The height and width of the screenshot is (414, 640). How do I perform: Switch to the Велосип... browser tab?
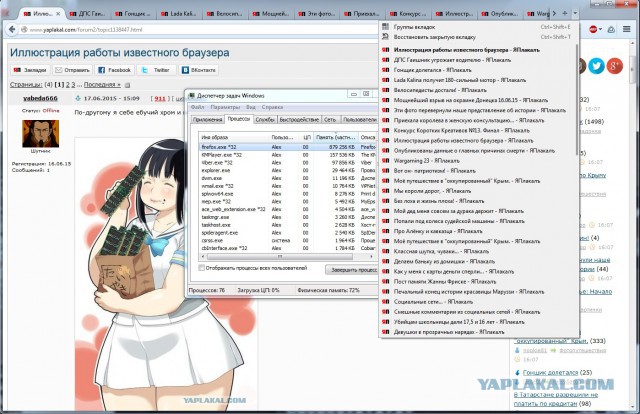click(x=224, y=13)
